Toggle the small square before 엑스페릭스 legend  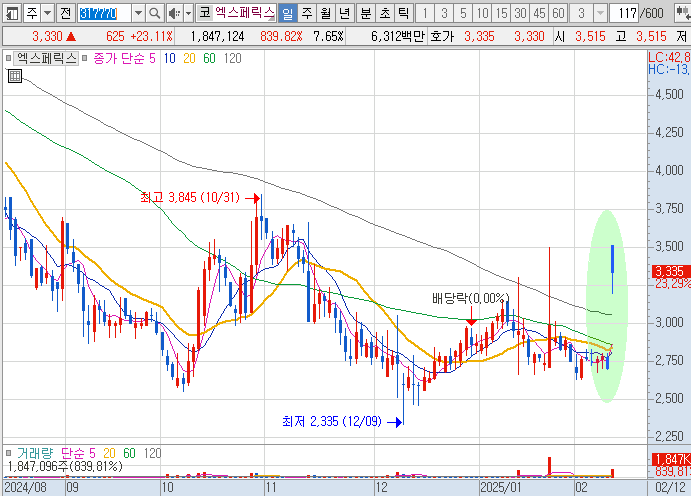[x=8, y=58]
